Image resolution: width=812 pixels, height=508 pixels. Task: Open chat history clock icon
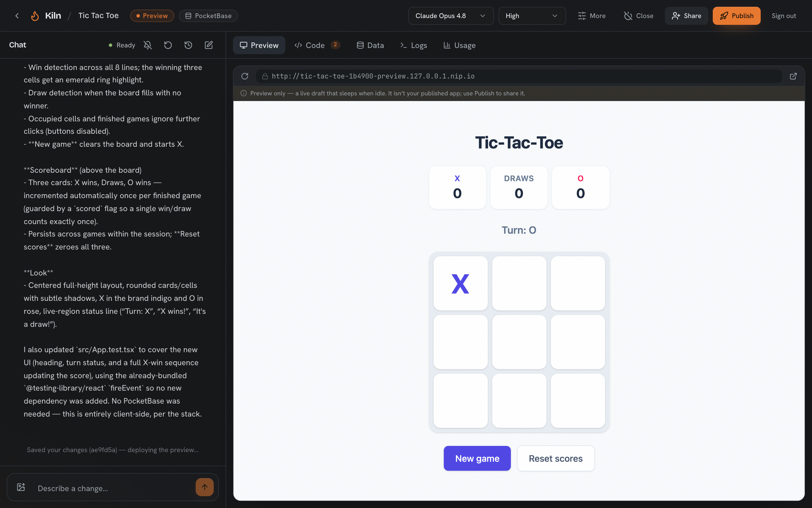(188, 45)
